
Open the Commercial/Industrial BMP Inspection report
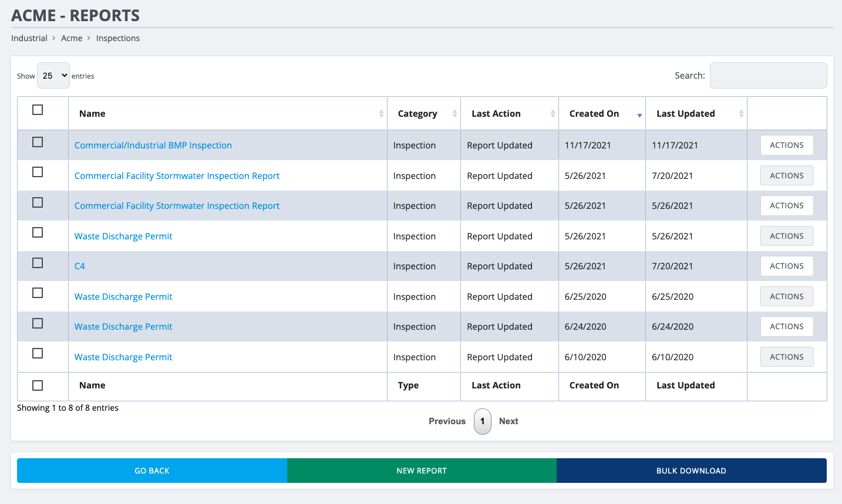(153, 146)
